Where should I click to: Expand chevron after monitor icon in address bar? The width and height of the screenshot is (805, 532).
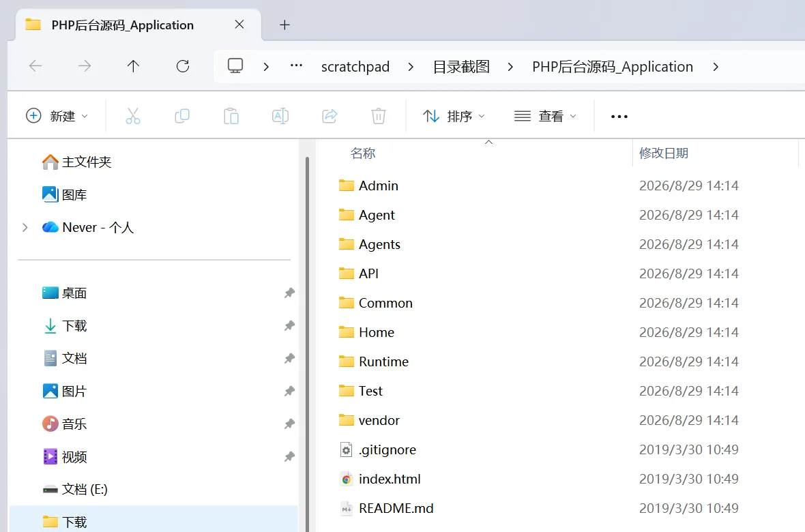tap(266, 66)
